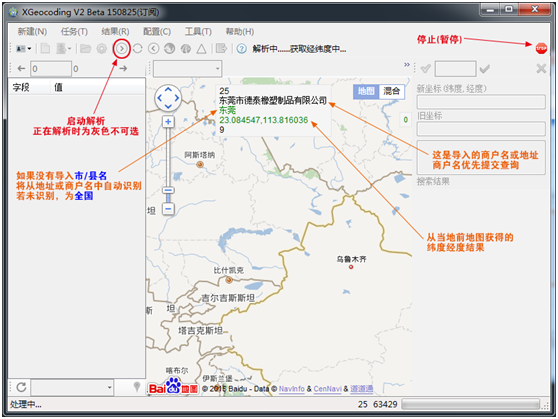Image resolution: width=558 pixels, height=419 pixels.
Task: Click the new blank document icon
Action: coord(45,48)
